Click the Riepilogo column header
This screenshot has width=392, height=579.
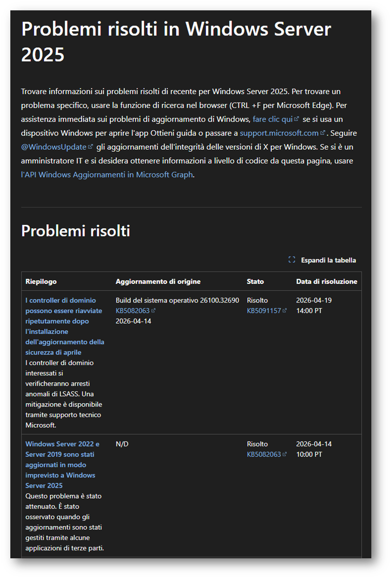coord(41,281)
